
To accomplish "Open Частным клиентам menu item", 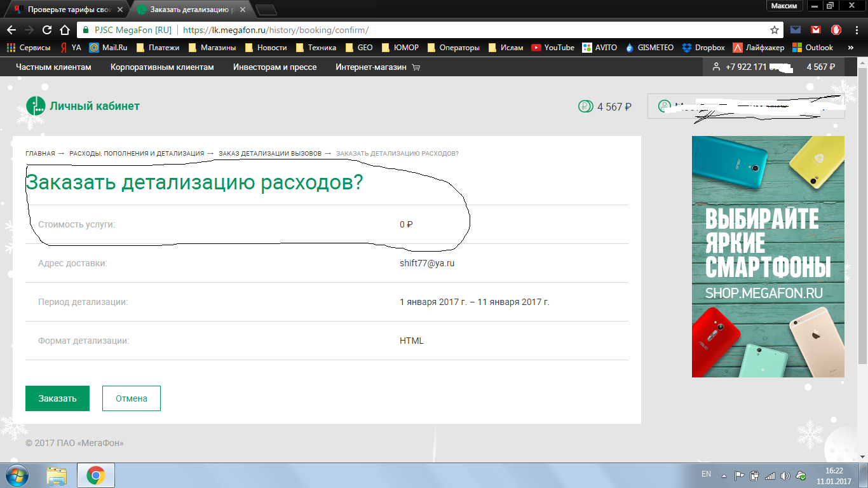I will [x=53, y=67].
